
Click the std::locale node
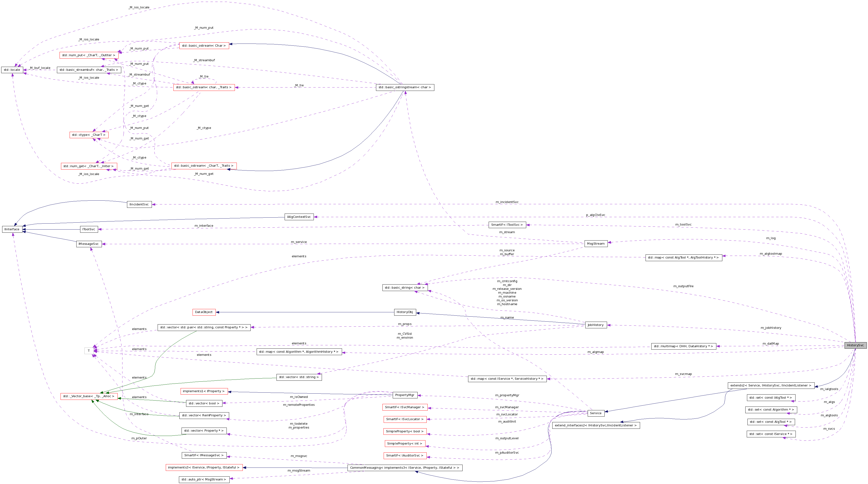pyautogui.click(x=12, y=70)
